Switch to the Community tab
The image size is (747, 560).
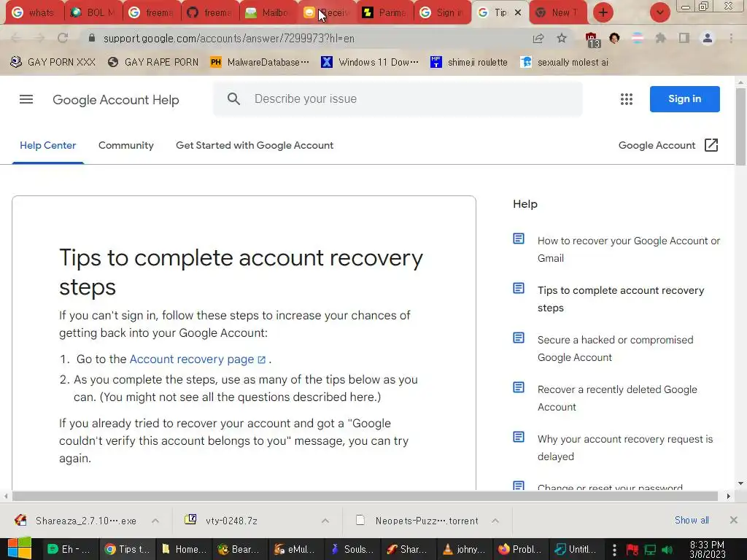pos(125,145)
